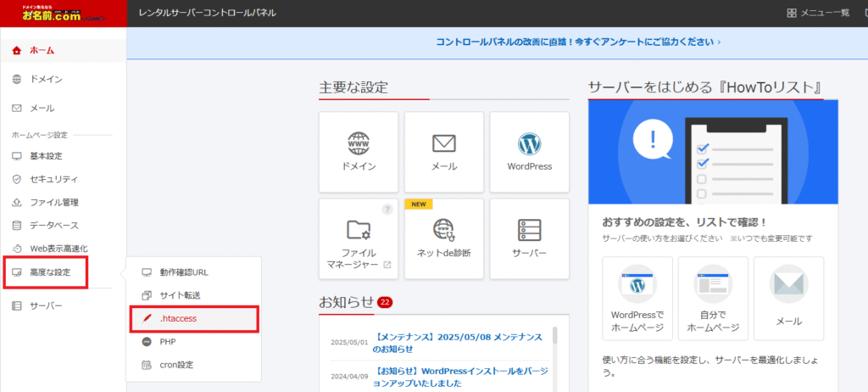Image resolution: width=868 pixels, height=392 pixels.
Task: Click the pen icon beside .htaccess
Action: pyautogui.click(x=147, y=319)
